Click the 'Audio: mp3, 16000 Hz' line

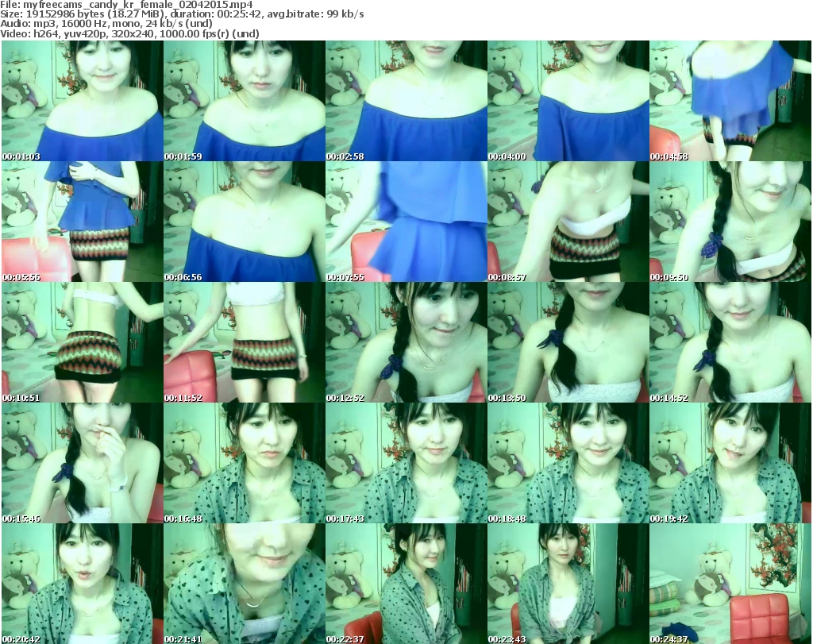pos(106,24)
